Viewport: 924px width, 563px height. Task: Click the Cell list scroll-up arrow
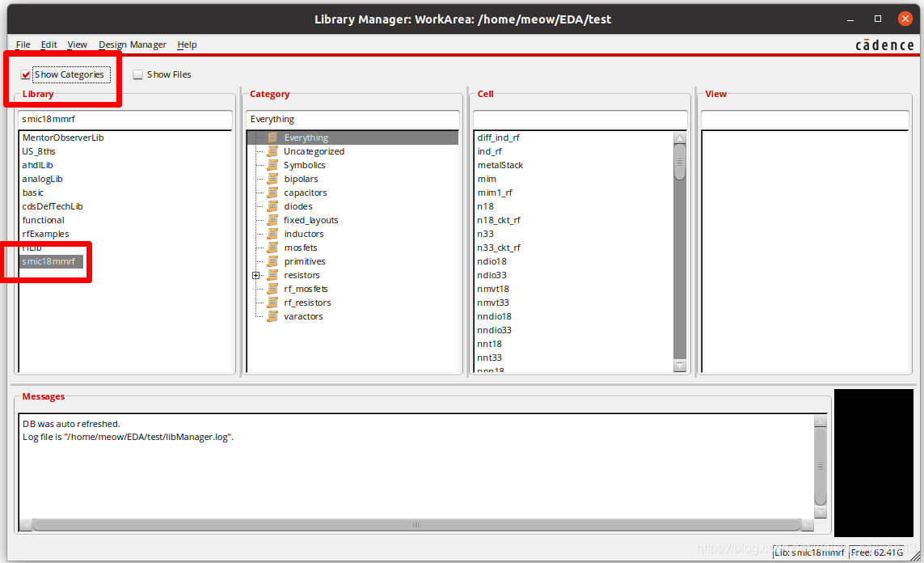680,138
